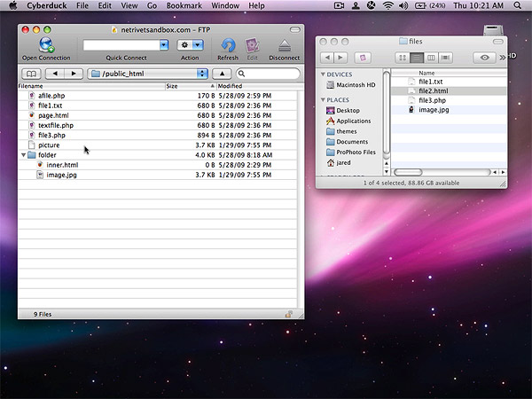Collapse the DEVICES sidebar section
532x399 pixels.
coord(323,74)
